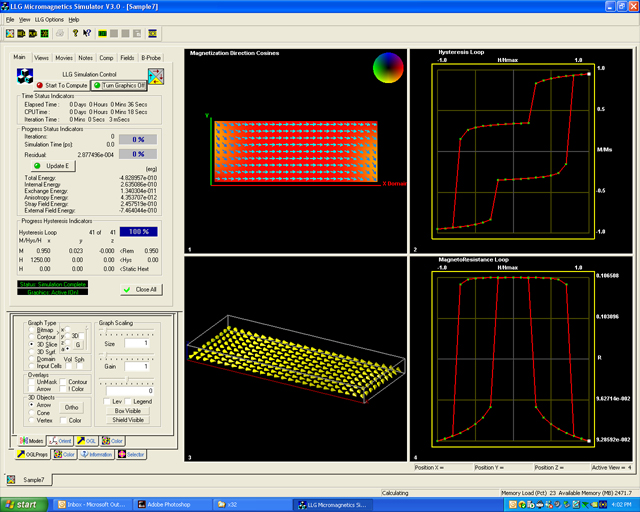
Task: Open the Windows Start menu
Action: point(23,505)
